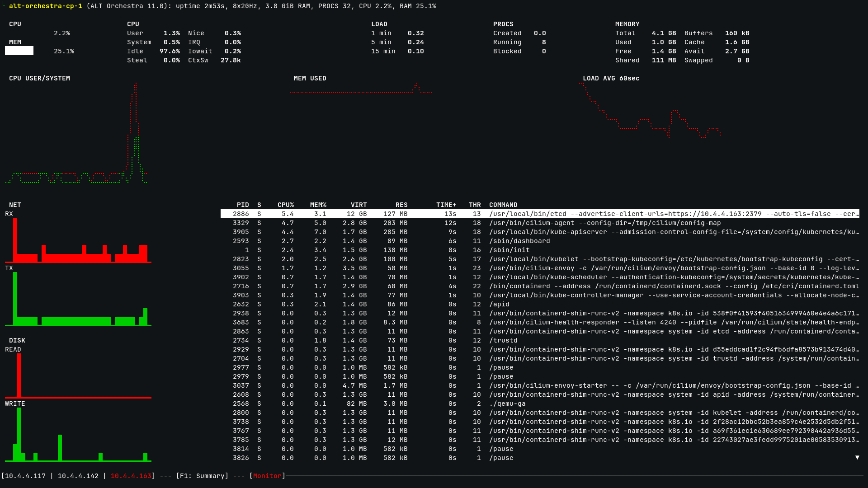The width and height of the screenshot is (868, 488).
Task: Click the LOAD section heading
Action: 379,24
